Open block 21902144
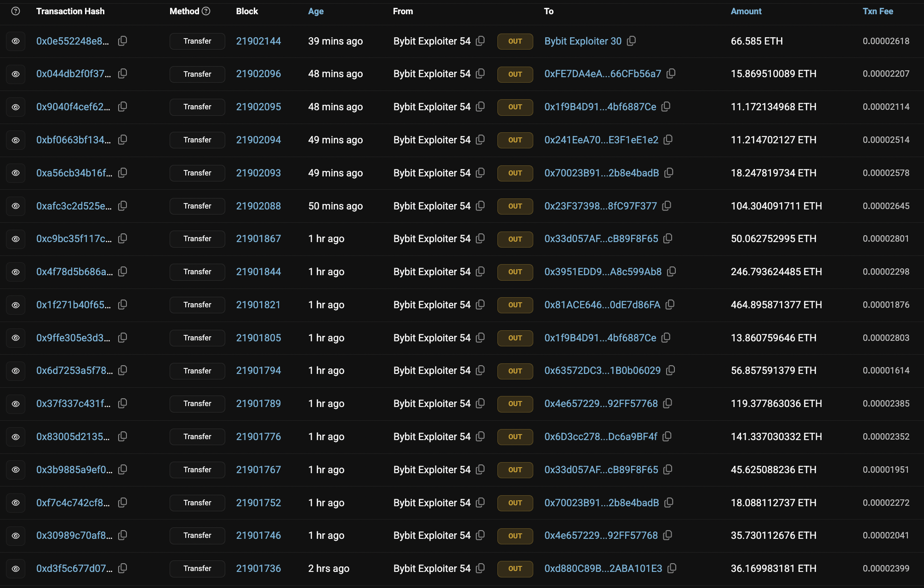The height and width of the screenshot is (588, 924). pos(258,41)
